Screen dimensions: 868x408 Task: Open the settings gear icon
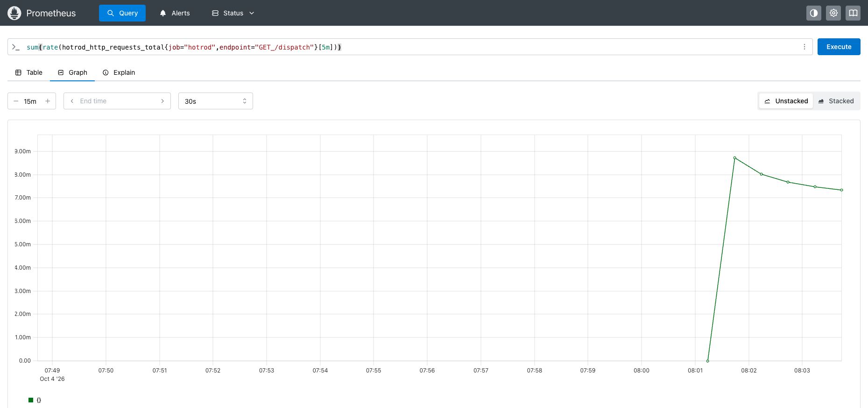(x=833, y=13)
